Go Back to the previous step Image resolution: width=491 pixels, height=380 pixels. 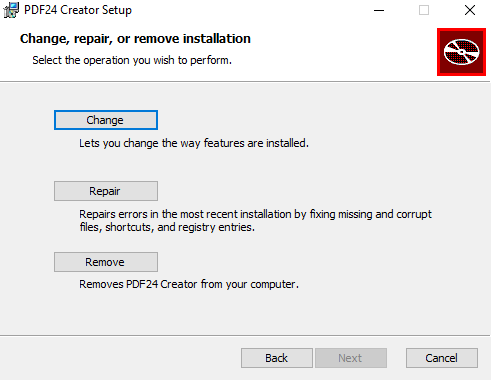click(277, 358)
